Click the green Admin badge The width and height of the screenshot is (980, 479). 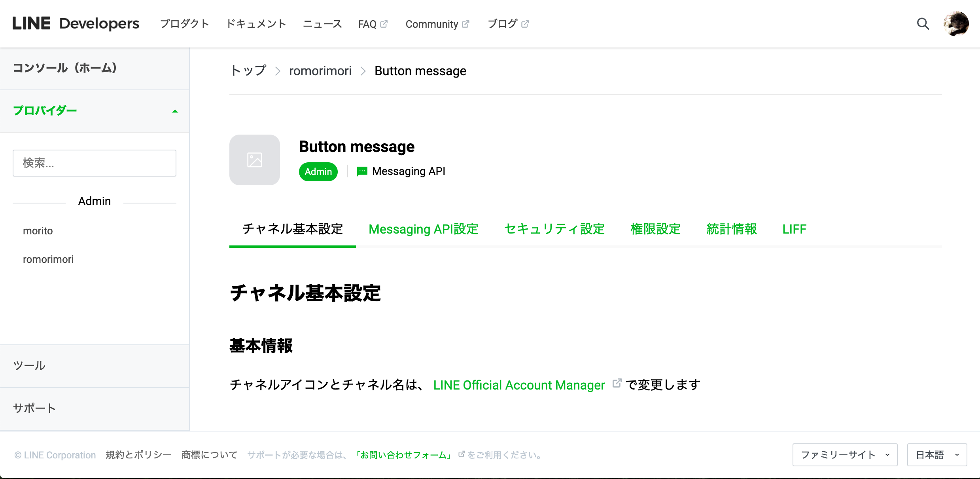[x=318, y=172]
